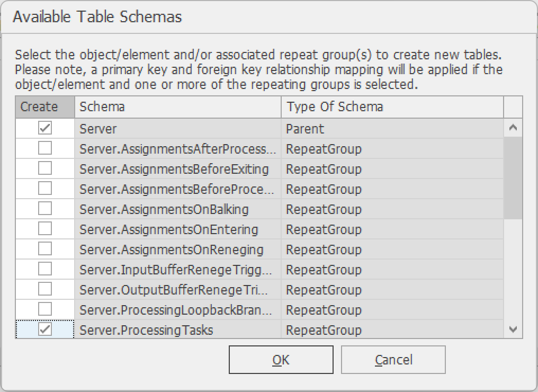
Task: Tick Server.AssignmentsBeforeProce… checkbox
Action: (x=45, y=189)
